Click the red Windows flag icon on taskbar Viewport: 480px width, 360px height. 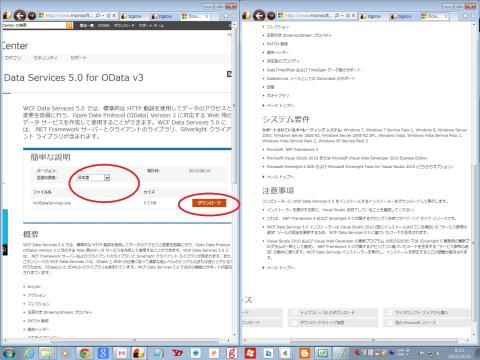(250, 353)
